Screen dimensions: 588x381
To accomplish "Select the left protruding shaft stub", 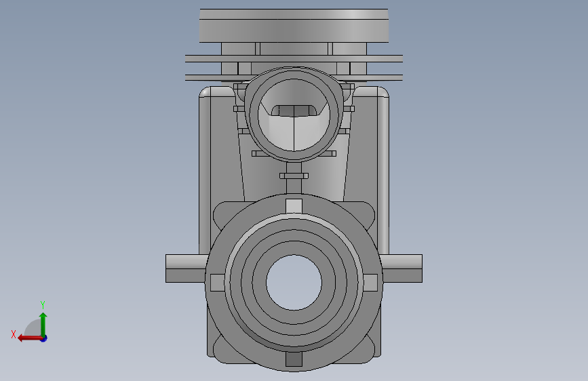I will tap(186, 268).
